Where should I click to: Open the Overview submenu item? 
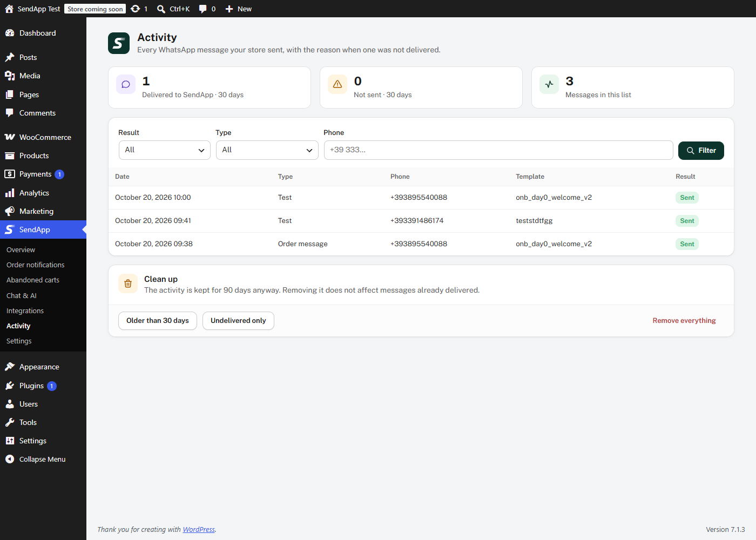pos(21,250)
